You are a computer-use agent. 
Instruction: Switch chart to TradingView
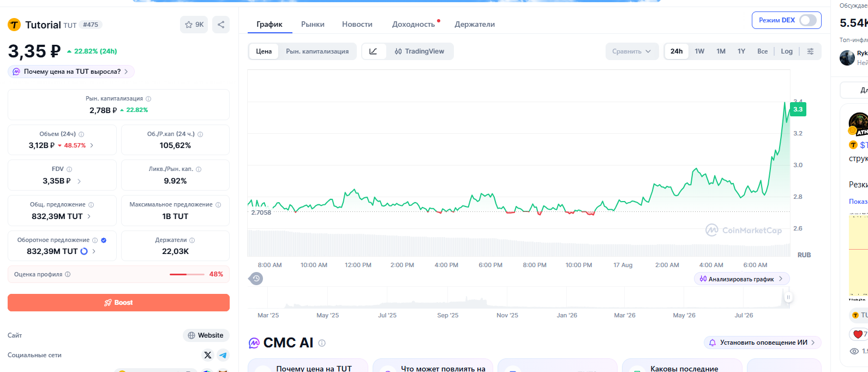[420, 51]
